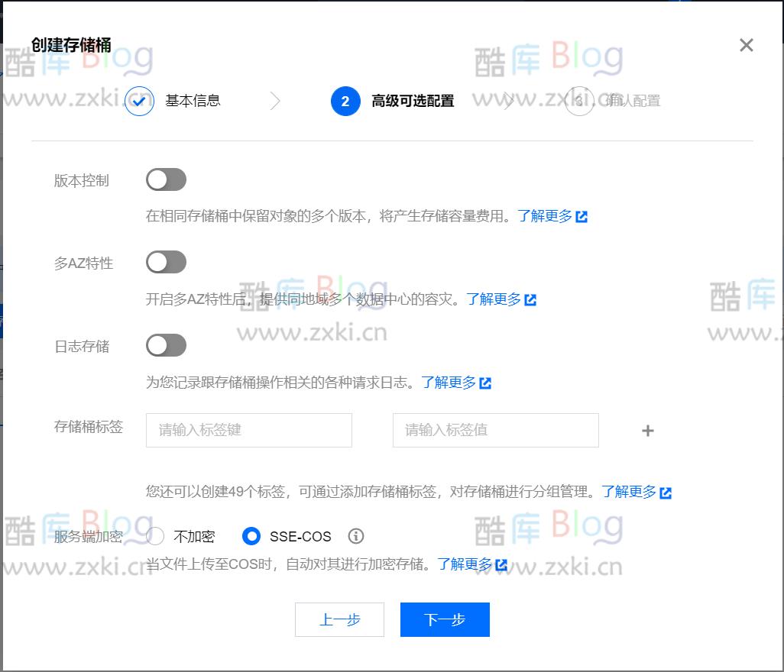Click the 请输入标签键 input field

pos(248,430)
